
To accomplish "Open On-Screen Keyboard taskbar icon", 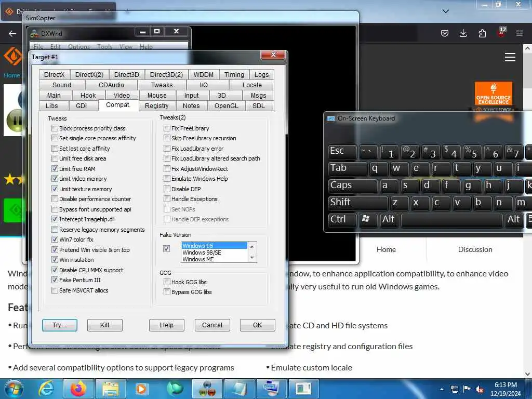I will coord(271,389).
